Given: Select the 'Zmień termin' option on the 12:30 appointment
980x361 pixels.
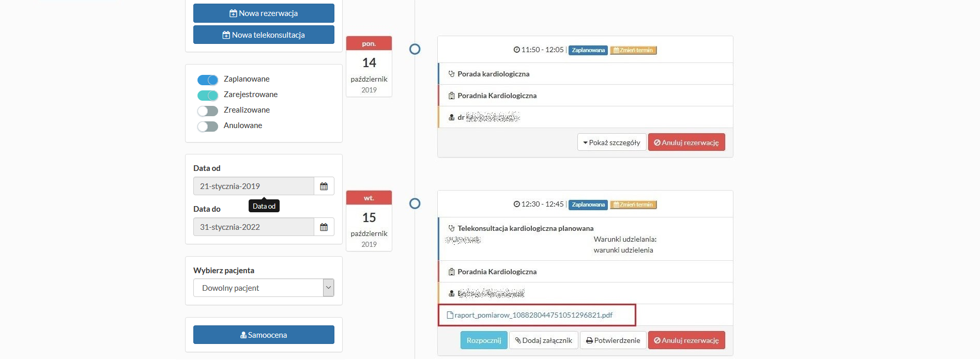Looking at the screenshot, I should pyautogui.click(x=633, y=205).
